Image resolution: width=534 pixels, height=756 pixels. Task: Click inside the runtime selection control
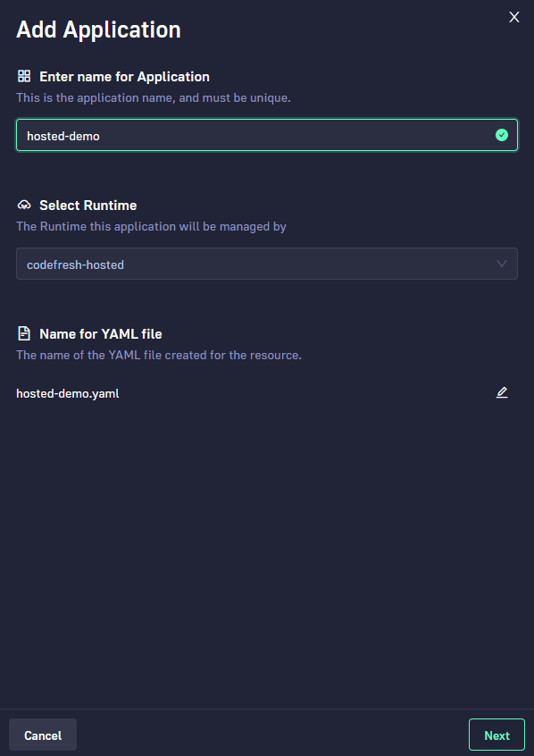pyautogui.click(x=266, y=264)
